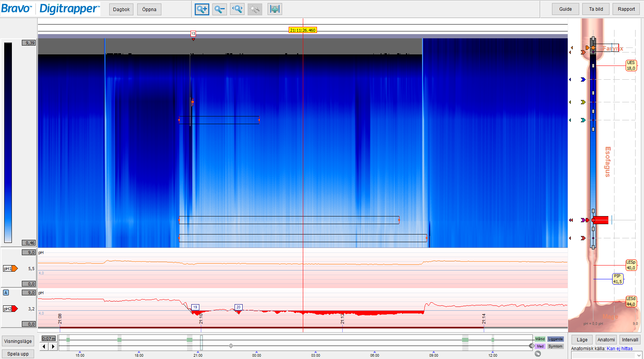
Task: Switch to the Läge tab
Action: click(x=582, y=339)
